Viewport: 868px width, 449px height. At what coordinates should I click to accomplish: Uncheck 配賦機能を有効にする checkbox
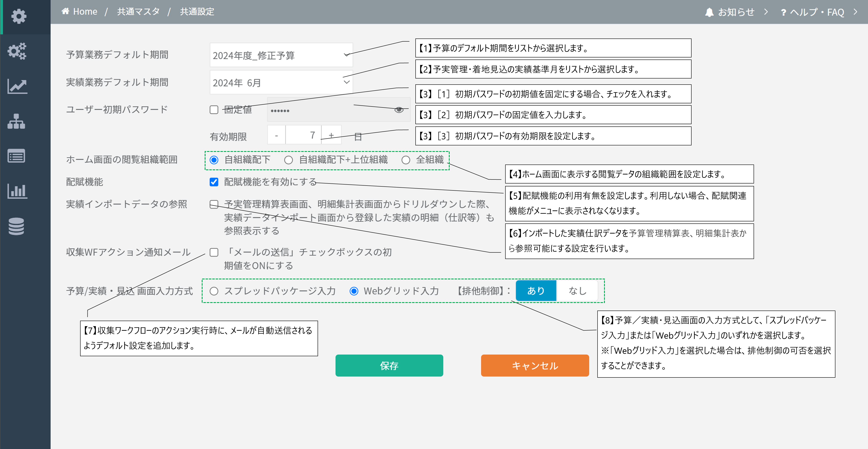214,182
